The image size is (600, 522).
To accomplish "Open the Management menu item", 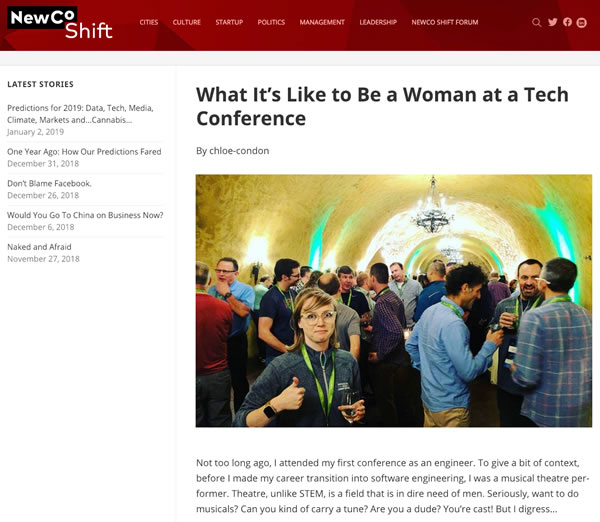I will click(322, 22).
